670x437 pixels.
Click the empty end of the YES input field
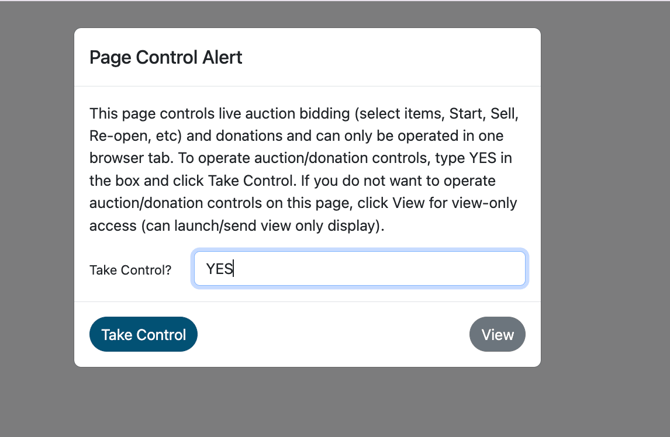[x=450, y=269]
